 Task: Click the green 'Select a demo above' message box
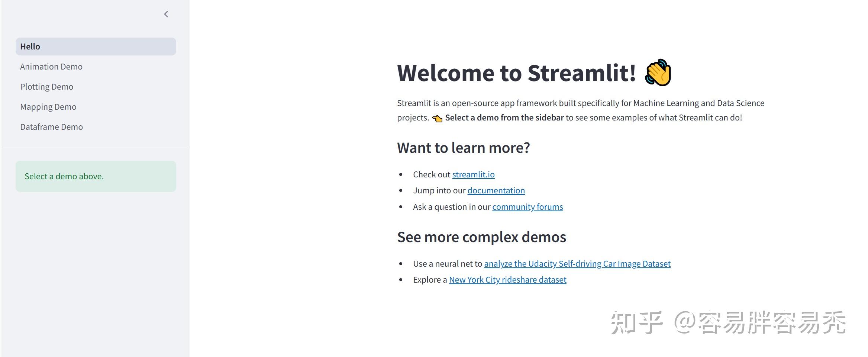96,176
